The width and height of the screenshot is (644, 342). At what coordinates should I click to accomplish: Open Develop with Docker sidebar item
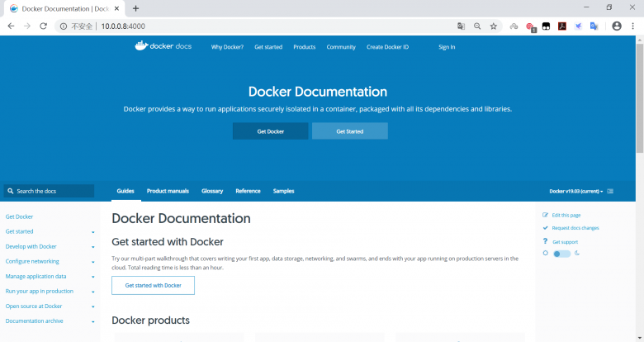[x=31, y=247]
